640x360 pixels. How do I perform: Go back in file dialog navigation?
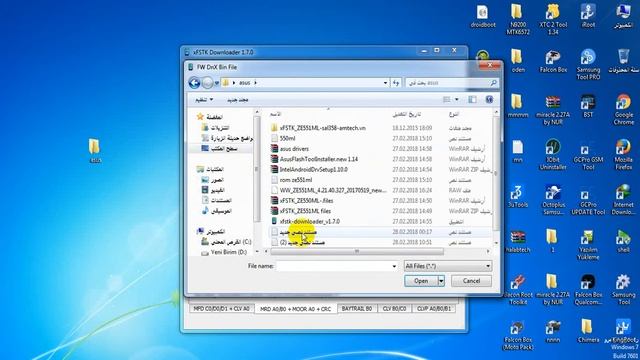click(194, 83)
